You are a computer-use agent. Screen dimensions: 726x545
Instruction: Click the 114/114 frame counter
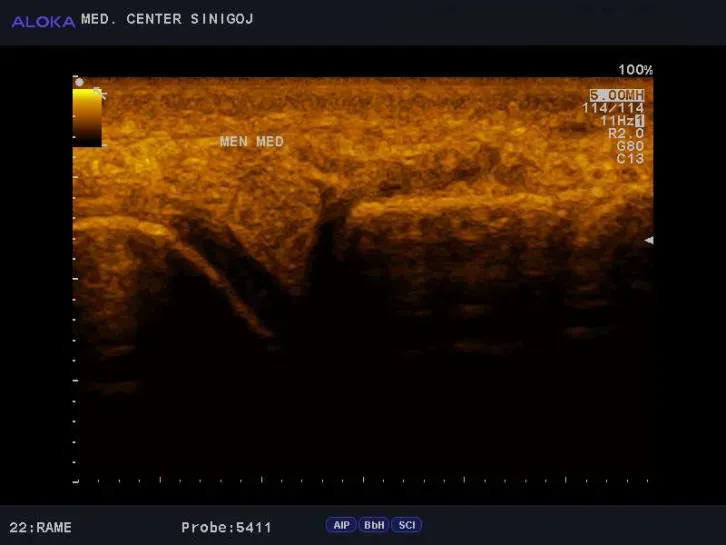[x=613, y=108]
